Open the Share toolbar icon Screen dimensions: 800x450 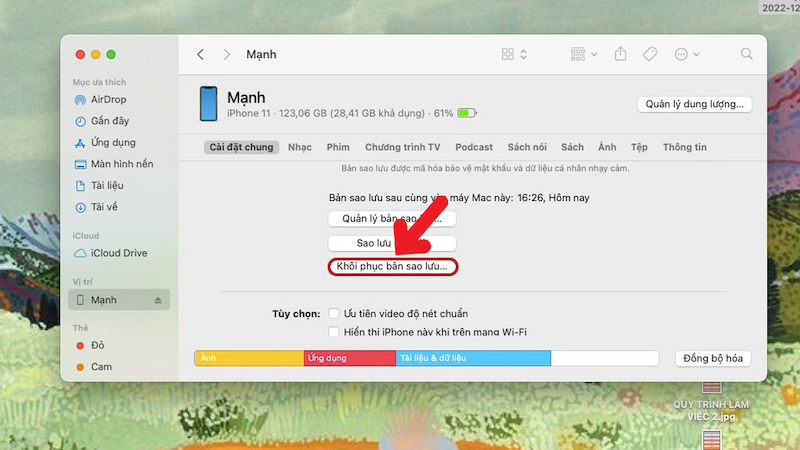tap(620, 54)
